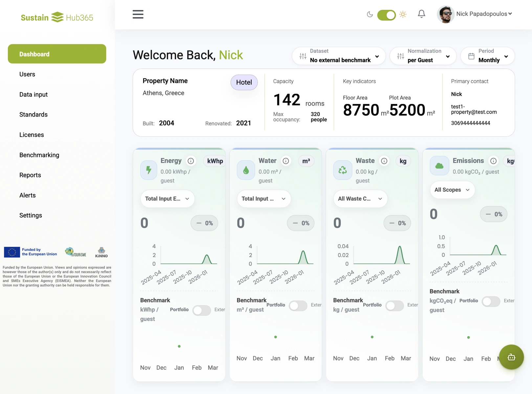Image resolution: width=532 pixels, height=394 pixels.
Task: Click the Waste info icon
Action: pyautogui.click(x=384, y=161)
